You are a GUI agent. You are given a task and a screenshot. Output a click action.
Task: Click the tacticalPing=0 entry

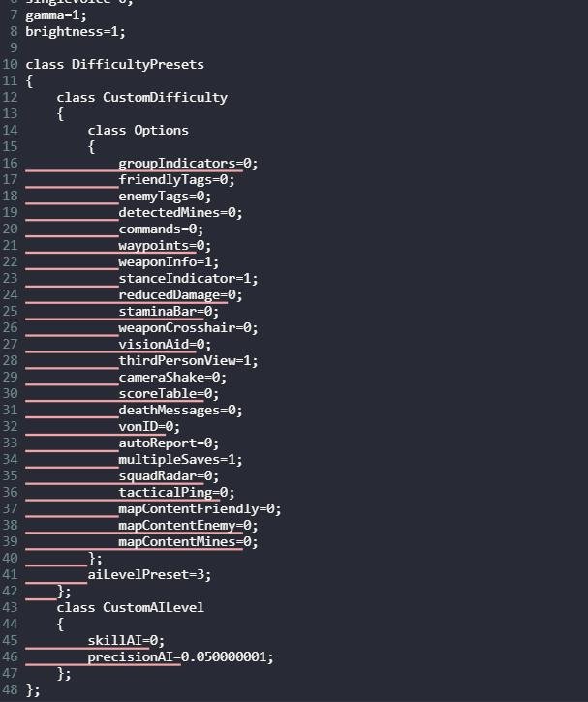pyautogui.click(x=176, y=492)
